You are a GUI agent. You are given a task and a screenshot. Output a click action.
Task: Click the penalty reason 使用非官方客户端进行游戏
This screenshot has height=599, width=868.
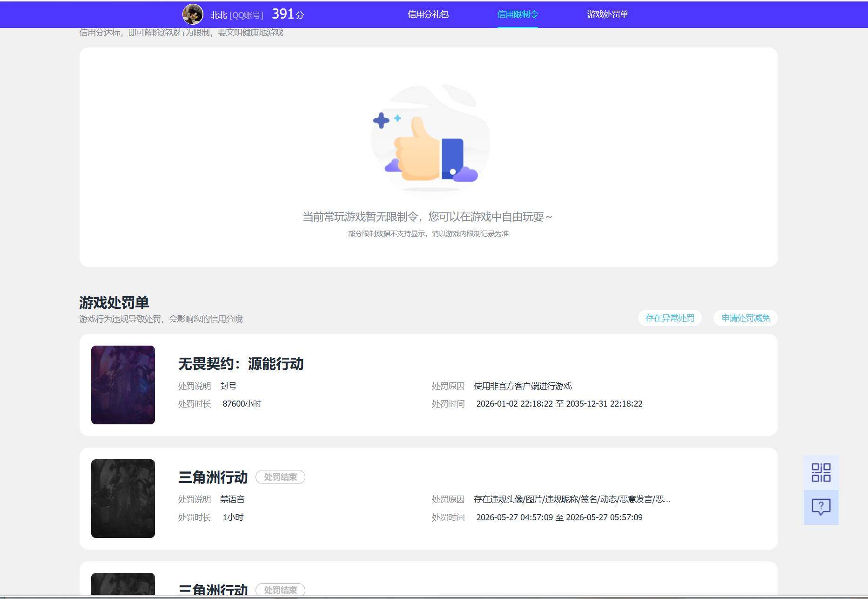point(523,386)
